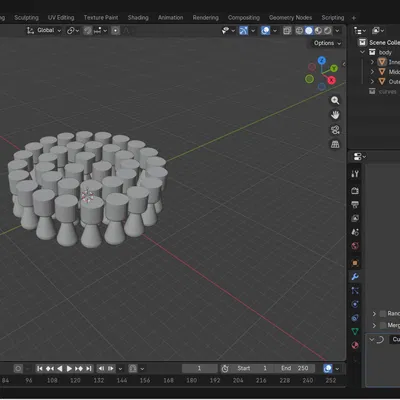The height and width of the screenshot is (400, 400).
Task: Open the World properties tab icon
Action: click(355, 246)
